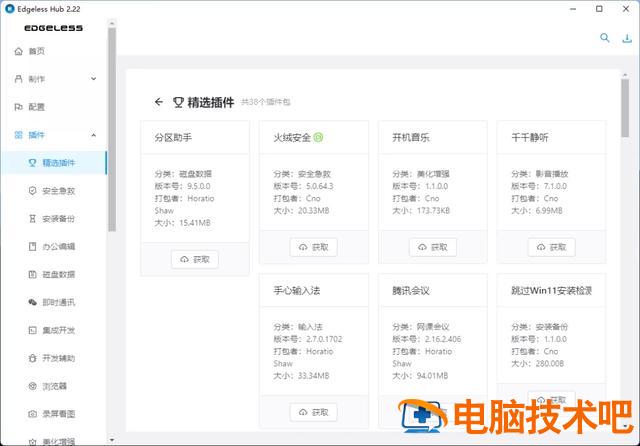Open the 集成开发 category

53,330
